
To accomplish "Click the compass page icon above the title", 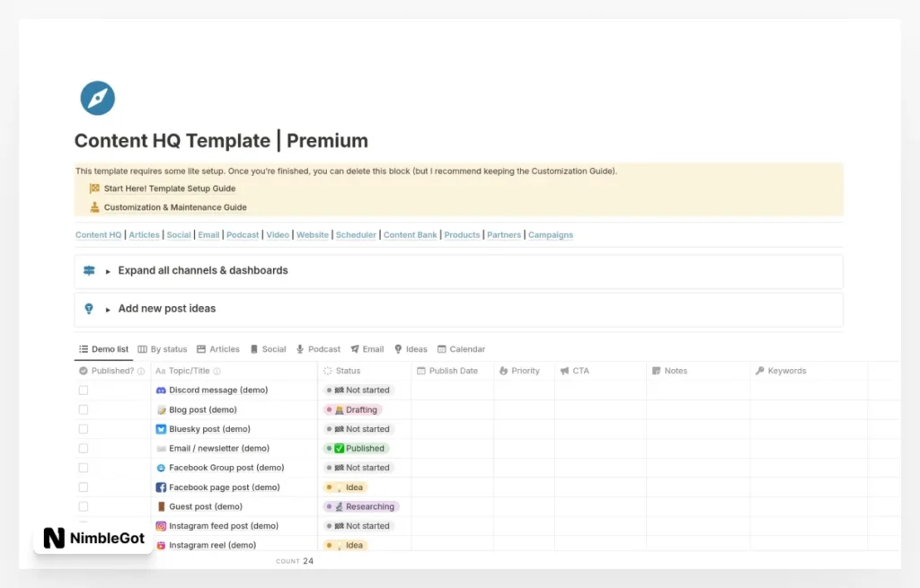I will pyautogui.click(x=96, y=98).
